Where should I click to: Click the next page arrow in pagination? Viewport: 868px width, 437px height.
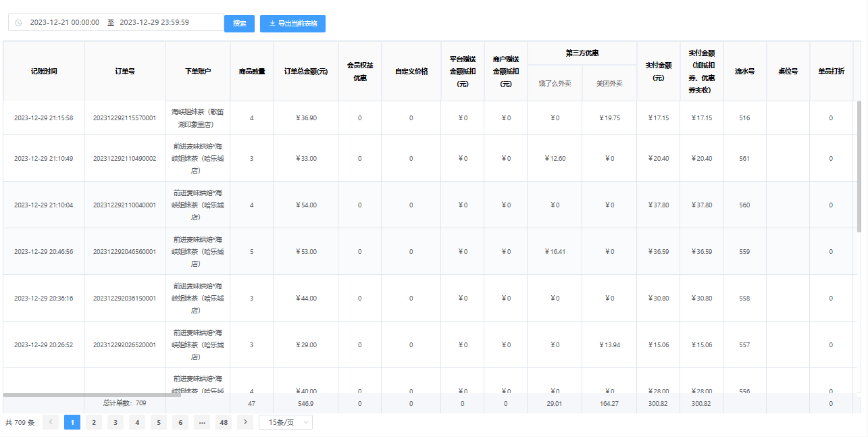(245, 421)
